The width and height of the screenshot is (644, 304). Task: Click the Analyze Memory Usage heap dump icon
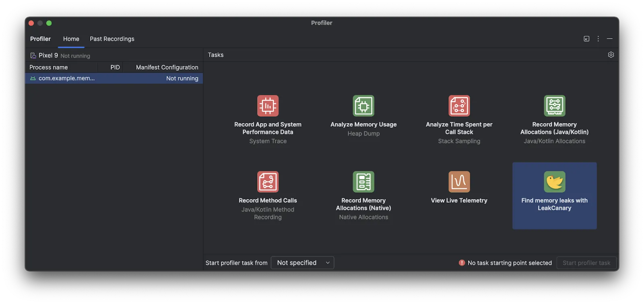pos(363,106)
